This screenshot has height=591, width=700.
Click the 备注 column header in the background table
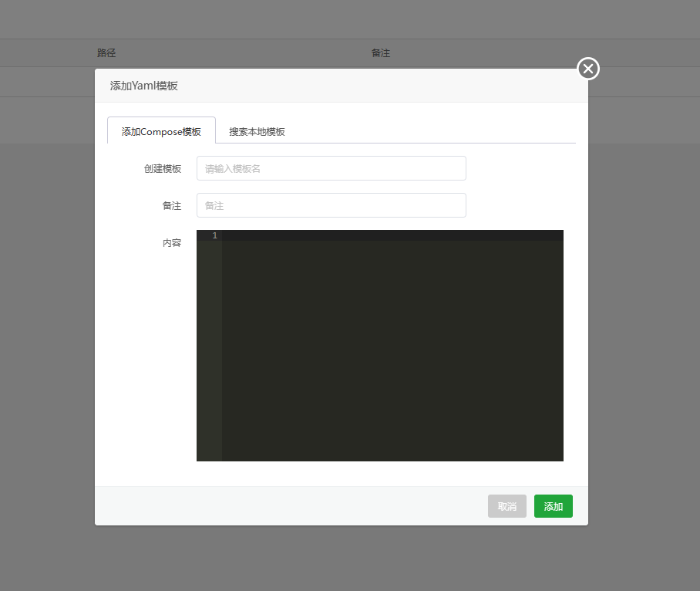[381, 53]
